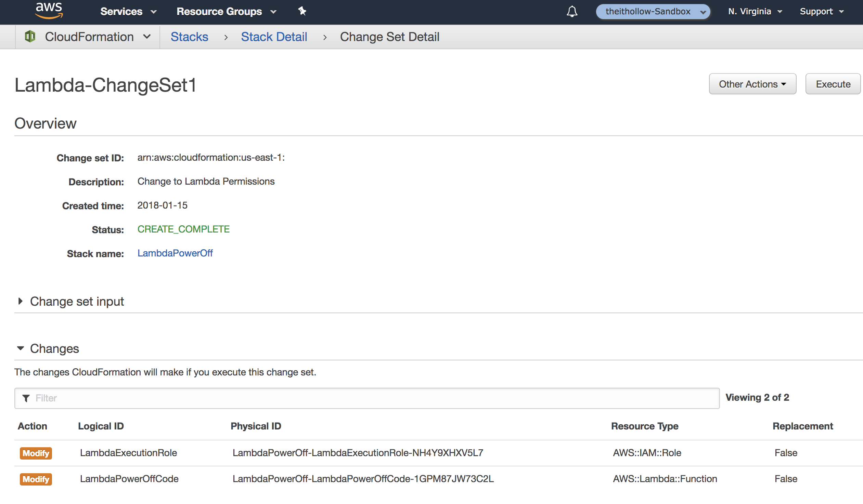Expand the Change set input section

[77, 302]
